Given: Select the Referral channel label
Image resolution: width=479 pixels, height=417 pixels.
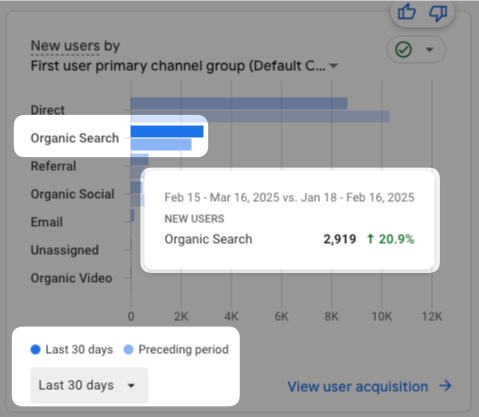Looking at the screenshot, I should 53,166.
